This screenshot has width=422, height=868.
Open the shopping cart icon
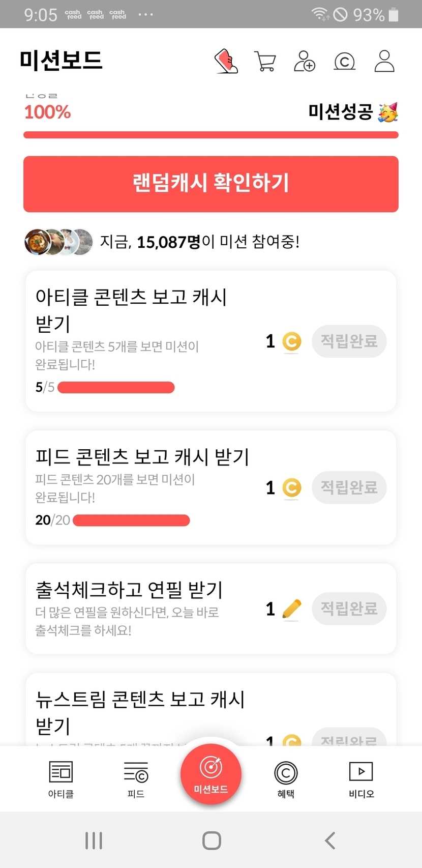[x=265, y=61]
